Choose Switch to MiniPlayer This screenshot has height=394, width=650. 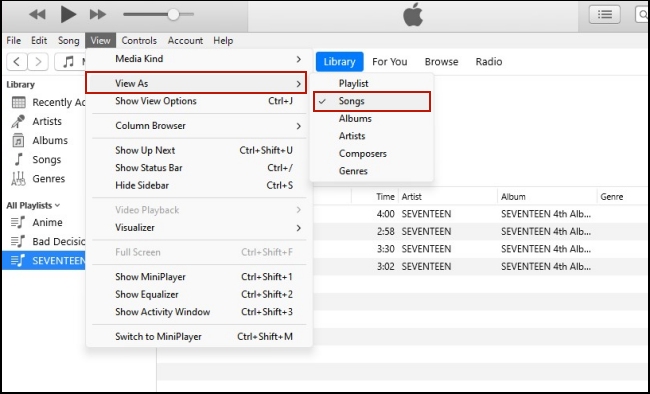tap(199, 337)
